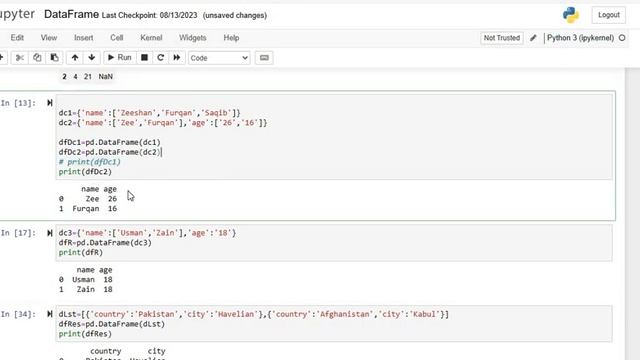Click the dfDc2=pd.DataFrame(dc2) code line
This screenshot has width=640, height=360.
[x=110, y=152]
